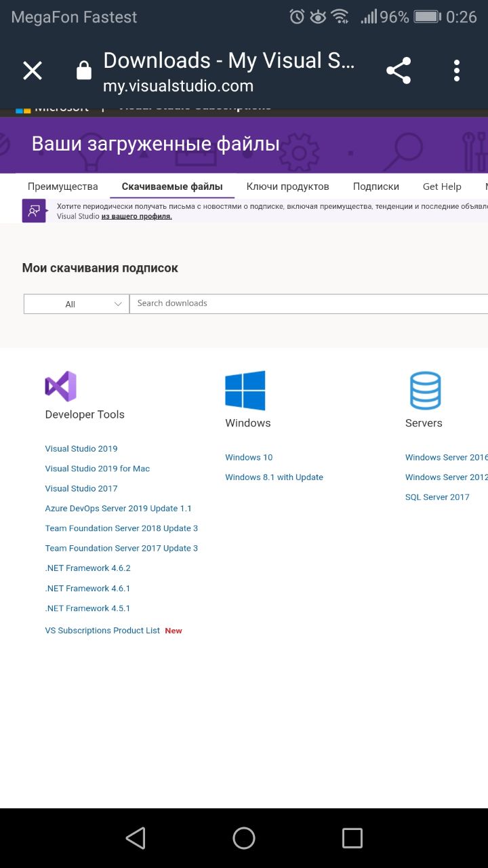
Task: Switch to Ключи продуктов tab
Action: pyautogui.click(x=288, y=186)
